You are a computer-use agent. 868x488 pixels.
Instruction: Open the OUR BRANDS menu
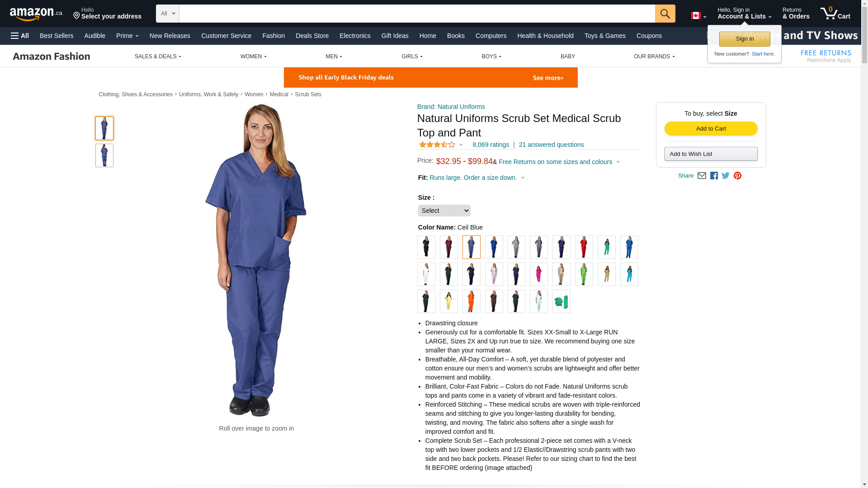pyautogui.click(x=654, y=56)
